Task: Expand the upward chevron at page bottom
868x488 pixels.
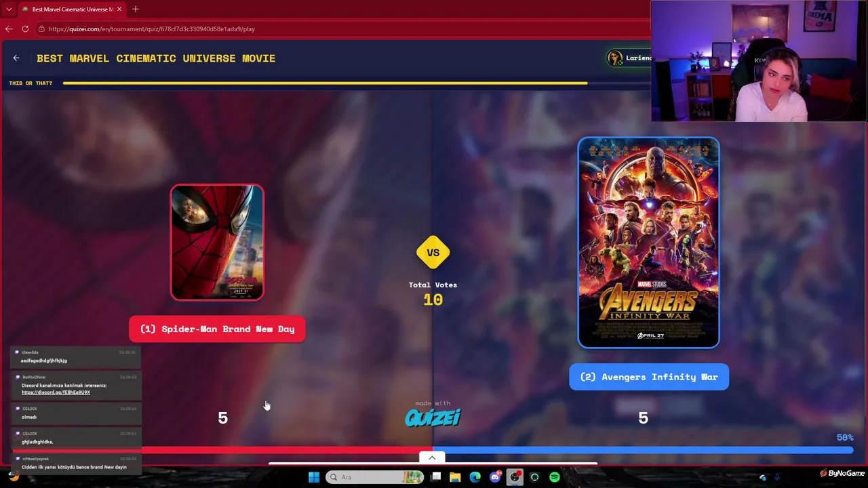Action: coord(432,457)
